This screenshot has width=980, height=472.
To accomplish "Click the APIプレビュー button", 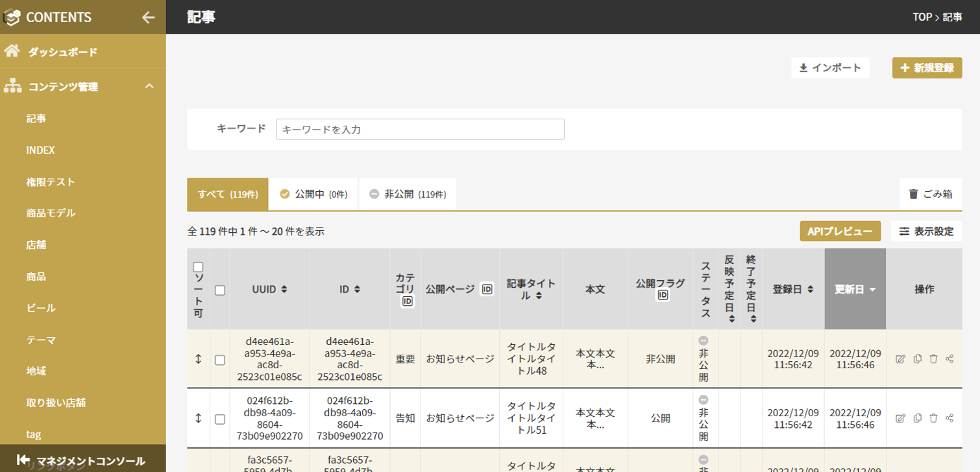I will pos(840,231).
